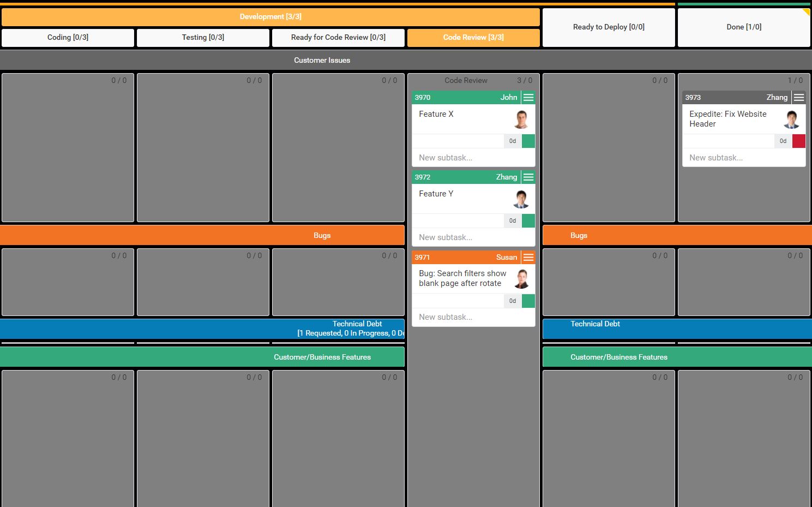Image resolution: width=812 pixels, height=507 pixels.
Task: Expand the left Technical Debt swimlane
Action: coord(357,328)
